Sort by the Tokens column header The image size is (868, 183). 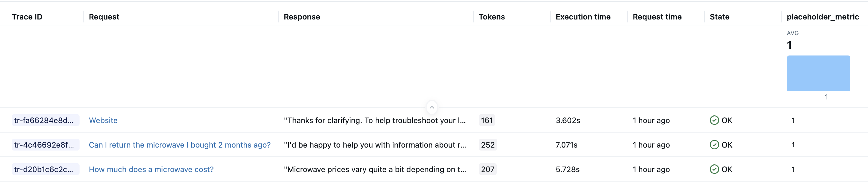492,17
